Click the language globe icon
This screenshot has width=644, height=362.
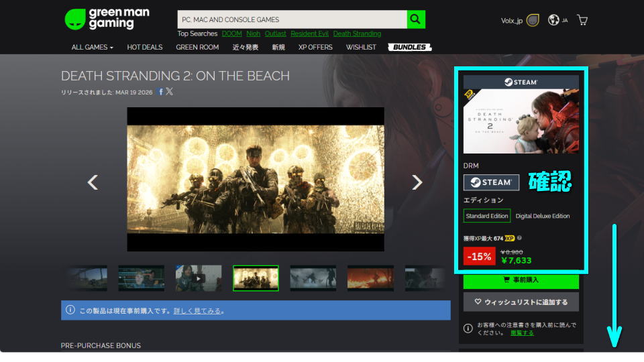(553, 19)
